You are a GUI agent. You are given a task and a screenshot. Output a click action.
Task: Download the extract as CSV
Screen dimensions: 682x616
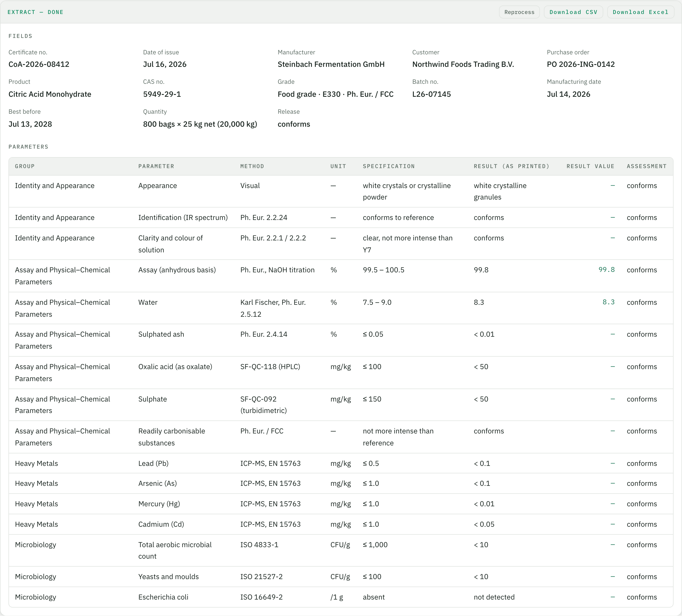(x=573, y=12)
